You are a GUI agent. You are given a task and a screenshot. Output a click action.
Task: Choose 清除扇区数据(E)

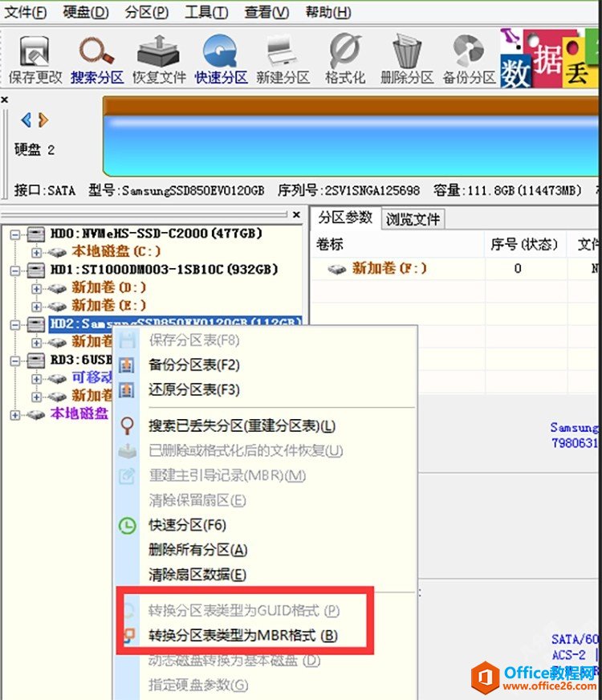pyautogui.click(x=197, y=575)
